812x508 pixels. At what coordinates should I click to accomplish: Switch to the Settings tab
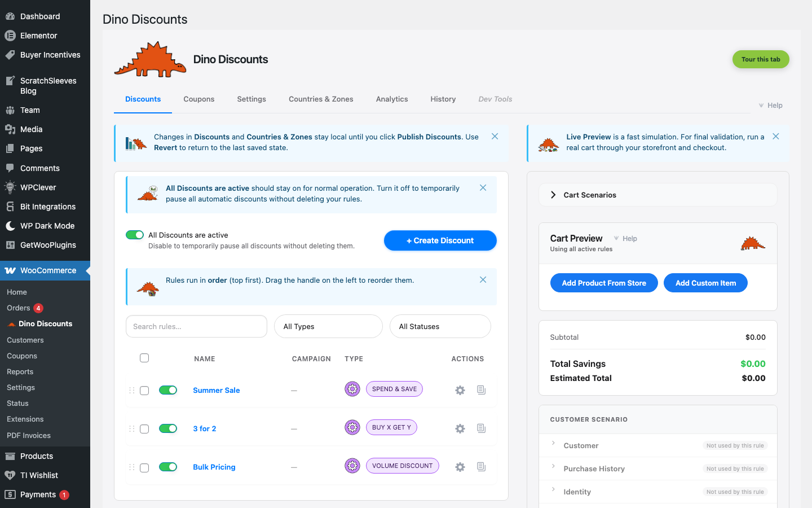251,99
